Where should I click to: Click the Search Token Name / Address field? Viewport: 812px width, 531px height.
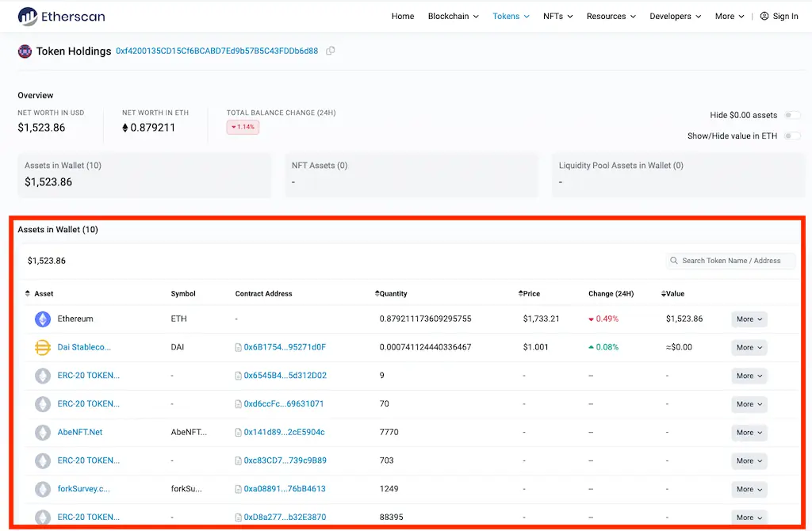pos(730,261)
